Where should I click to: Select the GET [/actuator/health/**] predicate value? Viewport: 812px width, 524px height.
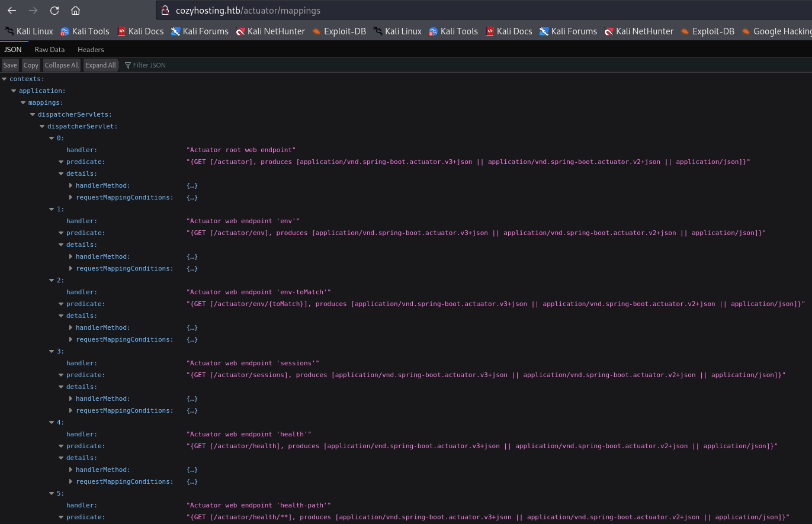tap(488, 517)
